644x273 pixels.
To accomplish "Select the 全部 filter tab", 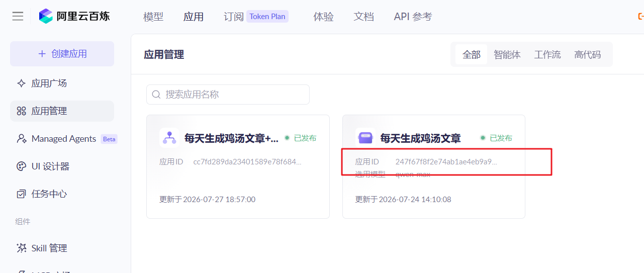I will coord(472,55).
